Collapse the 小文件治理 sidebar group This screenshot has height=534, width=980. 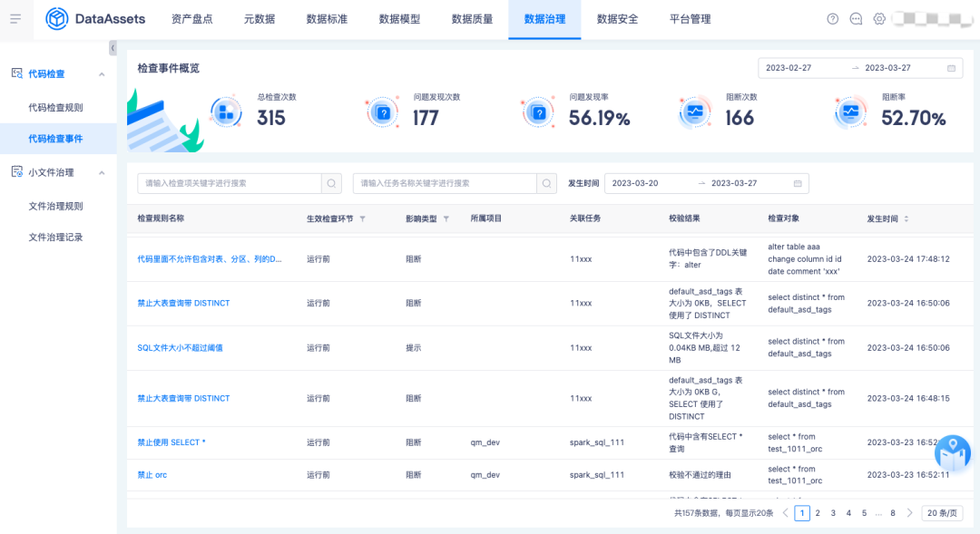click(102, 172)
